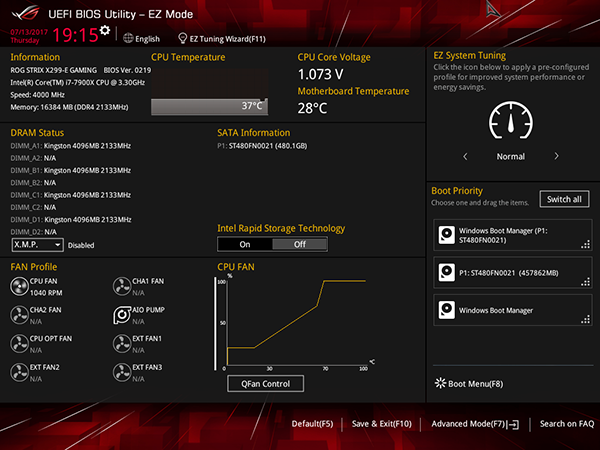Load Default(F5) settings
This screenshot has width=600, height=450.
(x=312, y=424)
